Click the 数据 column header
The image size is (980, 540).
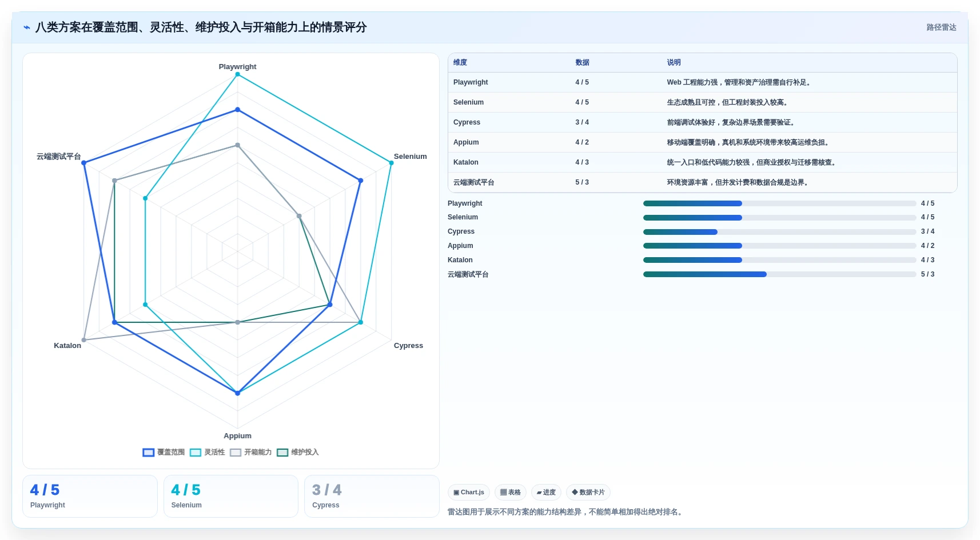coord(583,63)
